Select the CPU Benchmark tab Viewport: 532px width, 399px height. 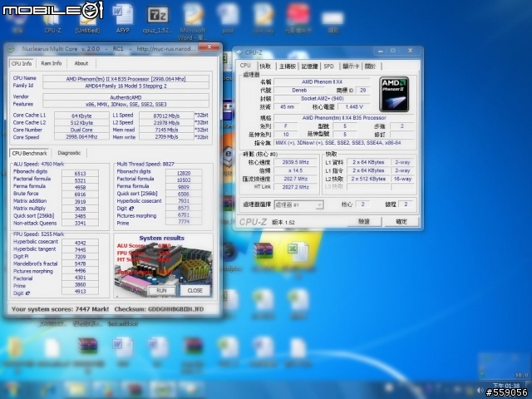30,153
